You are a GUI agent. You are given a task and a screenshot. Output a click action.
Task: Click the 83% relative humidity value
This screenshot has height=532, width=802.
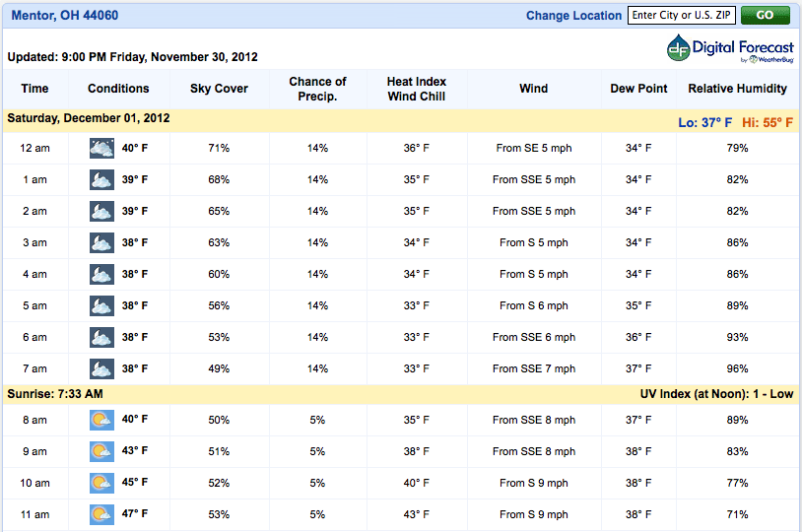738,451
